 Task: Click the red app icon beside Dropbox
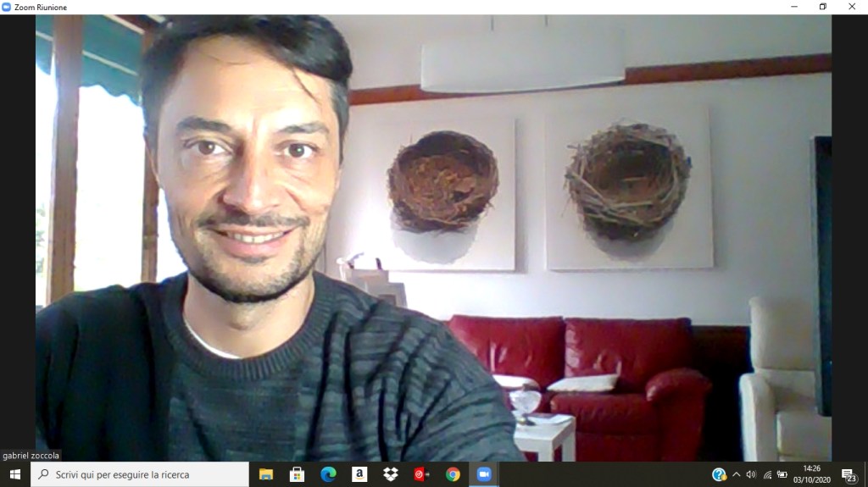pos(421,474)
